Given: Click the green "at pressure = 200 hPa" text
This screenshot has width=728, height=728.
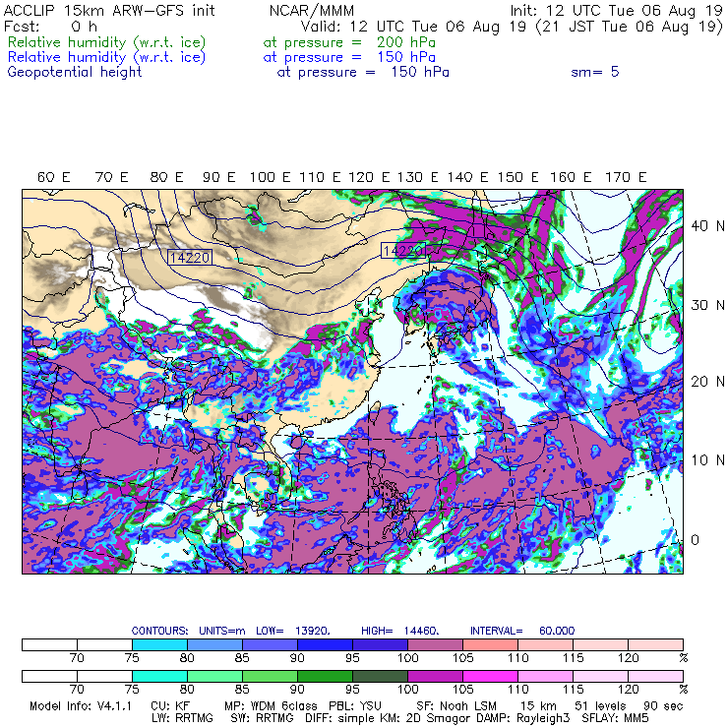Looking at the screenshot, I should point(349,42).
